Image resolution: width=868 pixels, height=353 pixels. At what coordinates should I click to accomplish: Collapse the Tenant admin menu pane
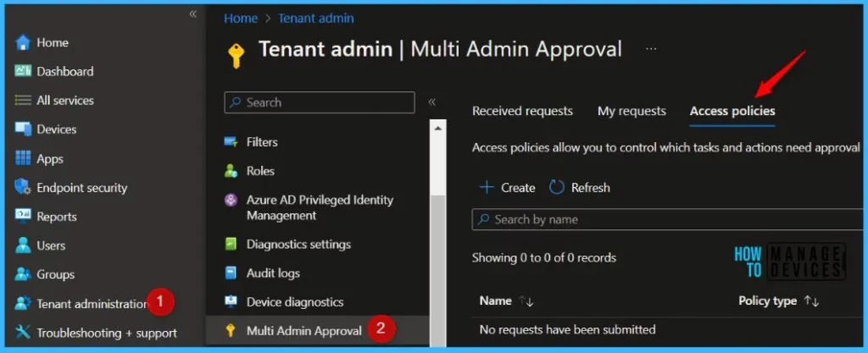(431, 102)
